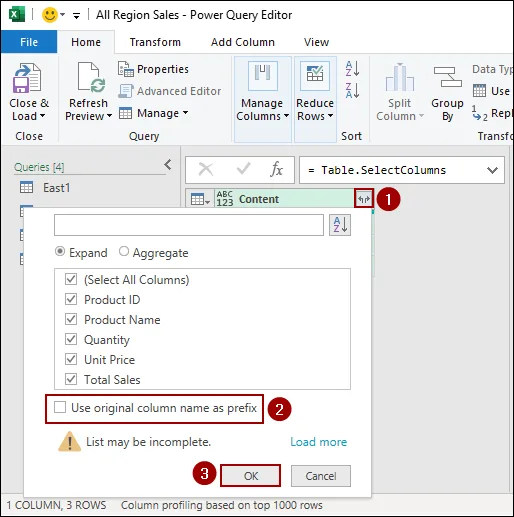Cancel the formula with the X icon
This screenshot has width=514, height=517.
(206, 169)
